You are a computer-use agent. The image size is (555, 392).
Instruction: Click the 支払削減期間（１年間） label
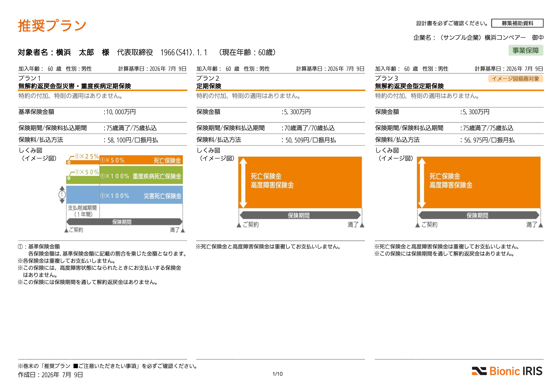click(82, 211)
